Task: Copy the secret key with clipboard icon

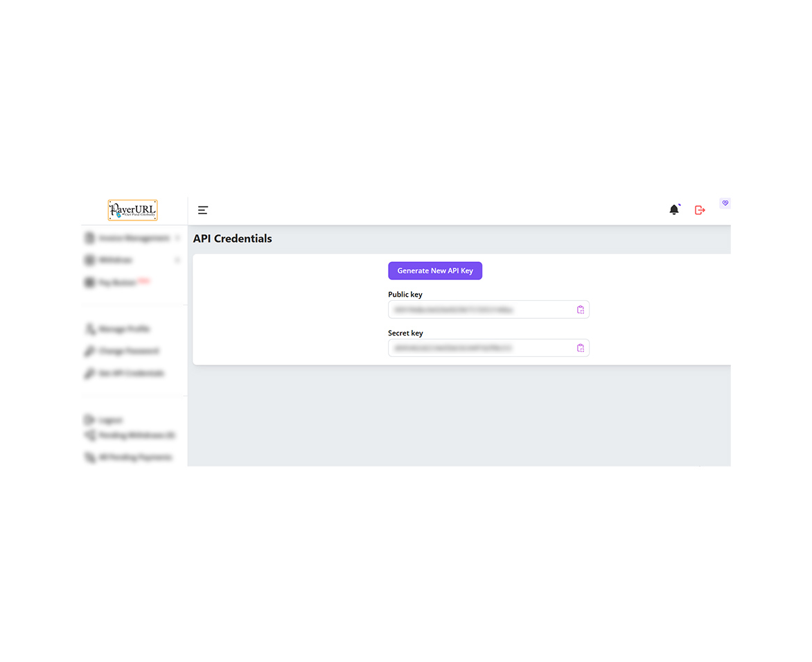Action: pyautogui.click(x=581, y=348)
